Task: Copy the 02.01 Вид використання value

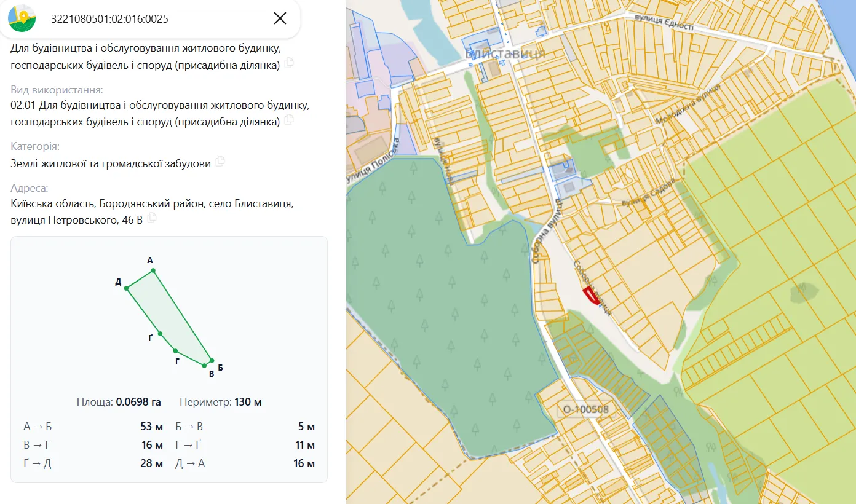Action: (x=288, y=120)
